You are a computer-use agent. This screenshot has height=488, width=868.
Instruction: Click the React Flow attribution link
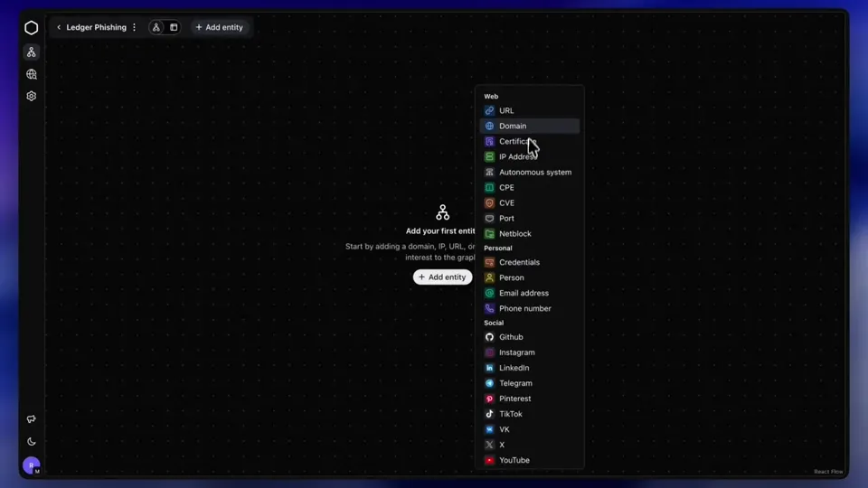click(x=828, y=472)
